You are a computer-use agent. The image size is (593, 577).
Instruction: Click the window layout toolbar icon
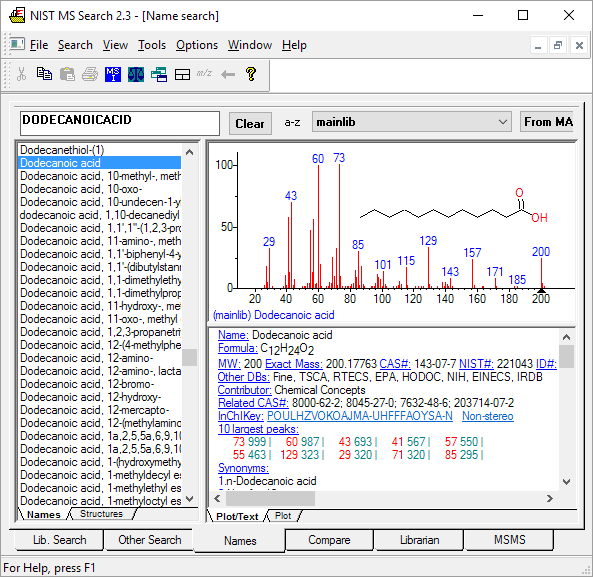click(182, 74)
